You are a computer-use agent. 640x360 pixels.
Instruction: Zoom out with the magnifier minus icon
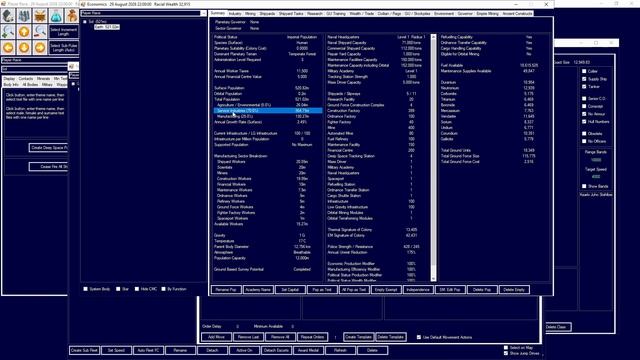pos(40,31)
